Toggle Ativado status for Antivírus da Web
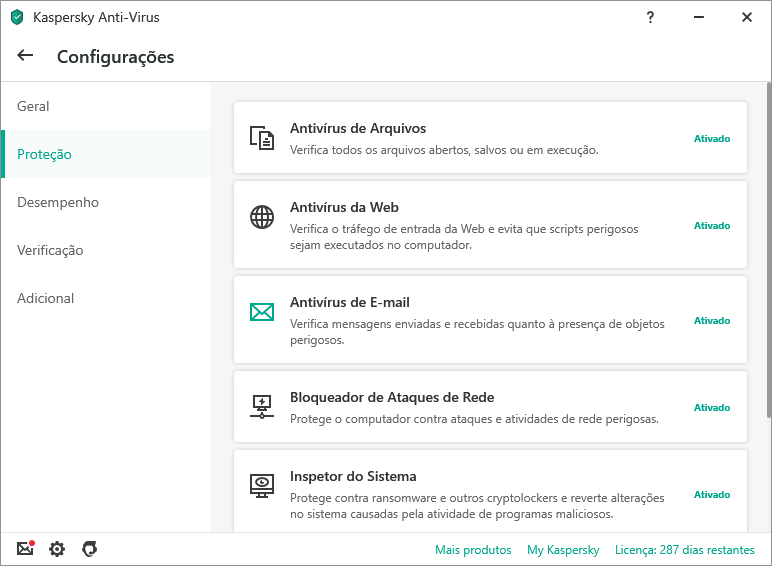The width and height of the screenshot is (772, 566). coord(712,226)
